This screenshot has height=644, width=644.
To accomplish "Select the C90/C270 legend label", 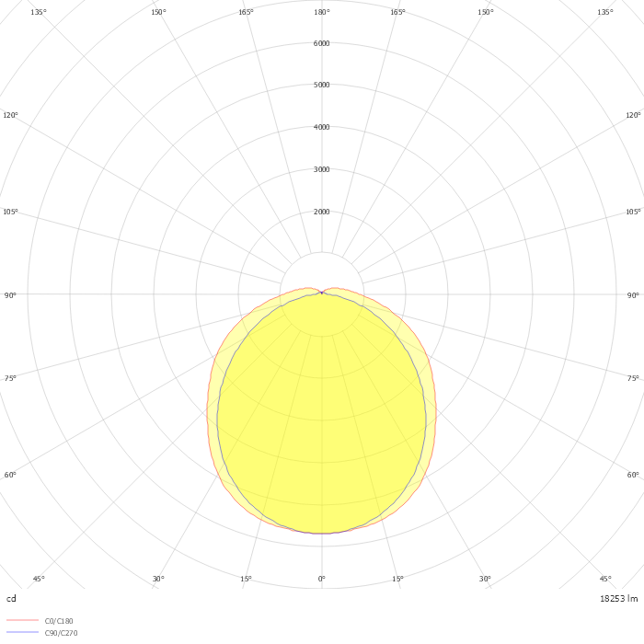I will [61, 633].
